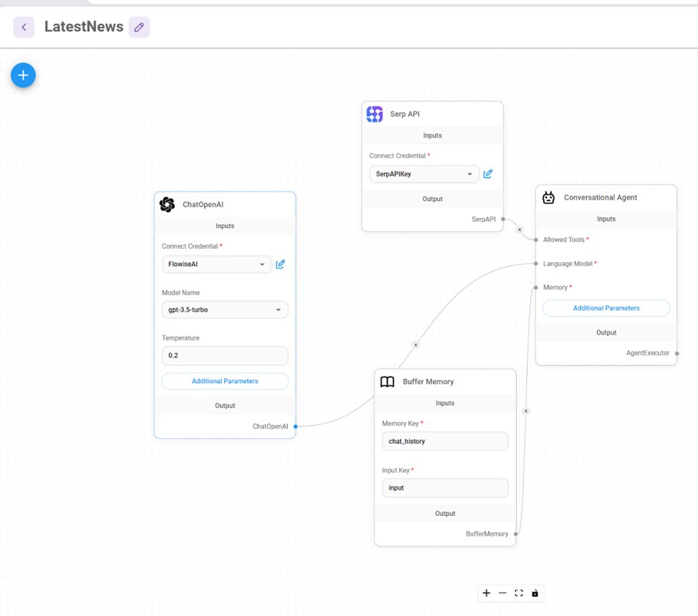This screenshot has width=698, height=616.
Task: Select the ChatOpenAI node title
Action: [x=203, y=204]
